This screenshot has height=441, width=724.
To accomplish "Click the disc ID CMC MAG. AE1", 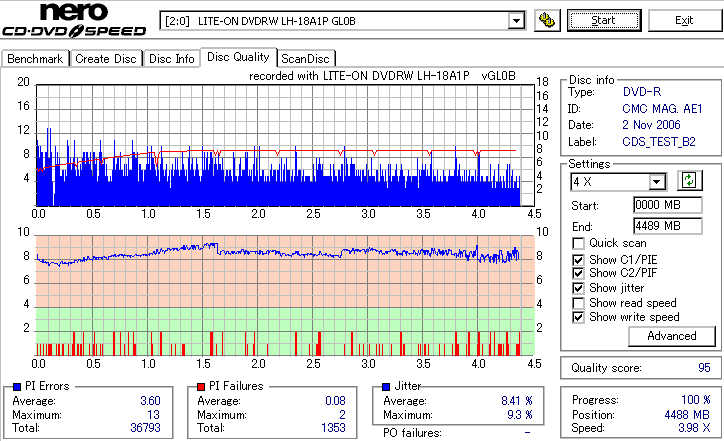I will click(x=662, y=109).
